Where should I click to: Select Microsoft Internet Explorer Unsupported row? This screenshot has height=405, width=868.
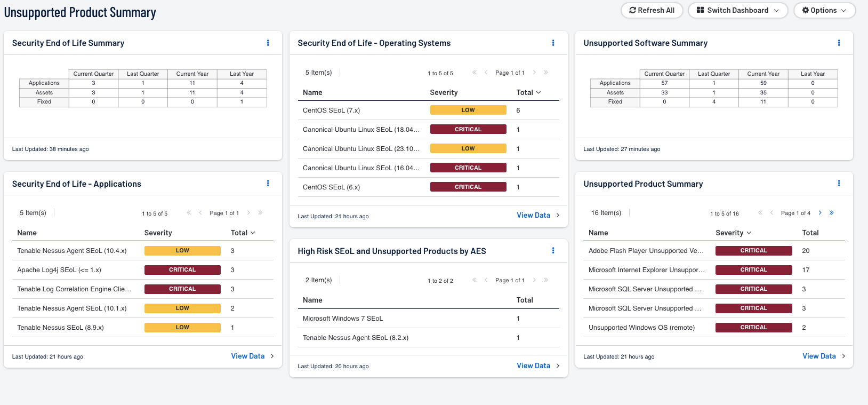click(714, 270)
